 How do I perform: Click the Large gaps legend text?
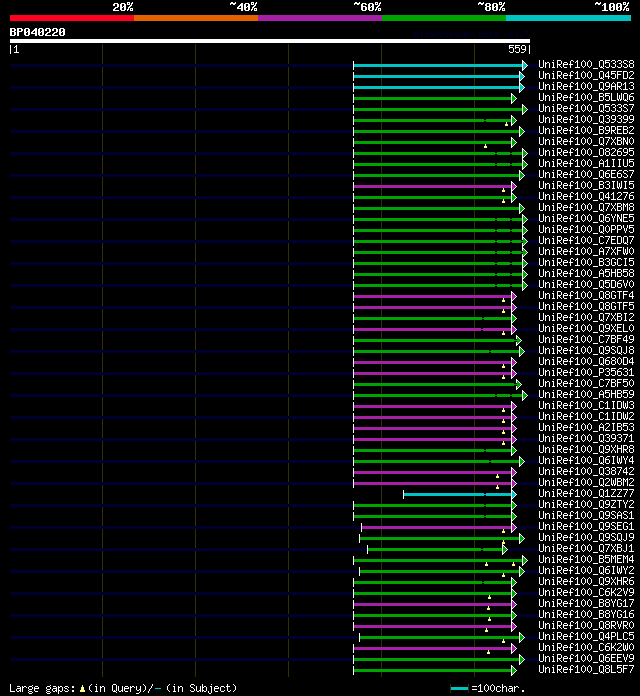[x=123, y=688]
